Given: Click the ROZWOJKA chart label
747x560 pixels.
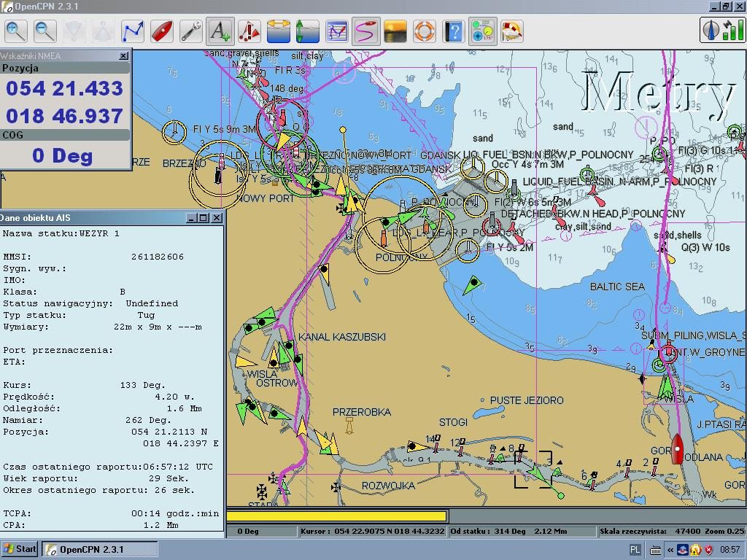Looking at the screenshot, I should click(388, 486).
